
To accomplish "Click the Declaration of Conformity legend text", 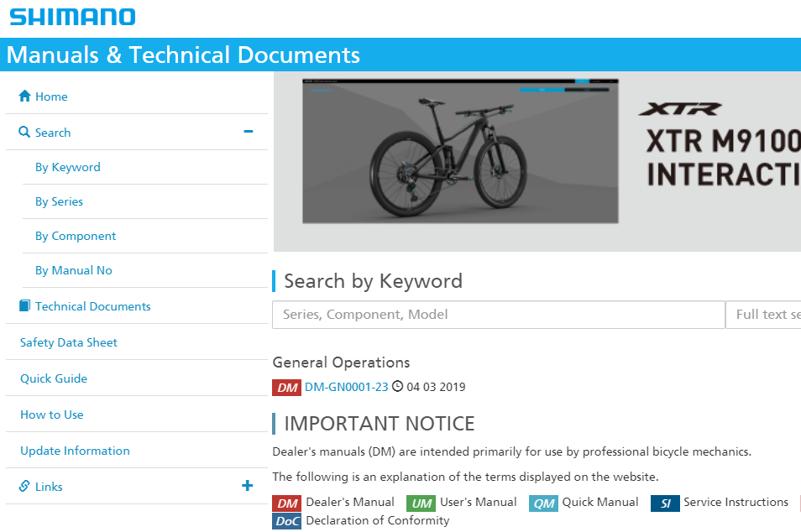I will tap(378, 521).
